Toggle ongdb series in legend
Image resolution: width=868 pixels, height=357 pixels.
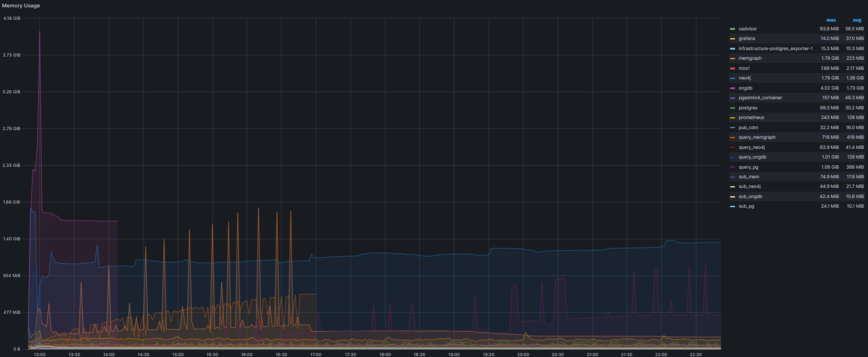tap(745, 88)
